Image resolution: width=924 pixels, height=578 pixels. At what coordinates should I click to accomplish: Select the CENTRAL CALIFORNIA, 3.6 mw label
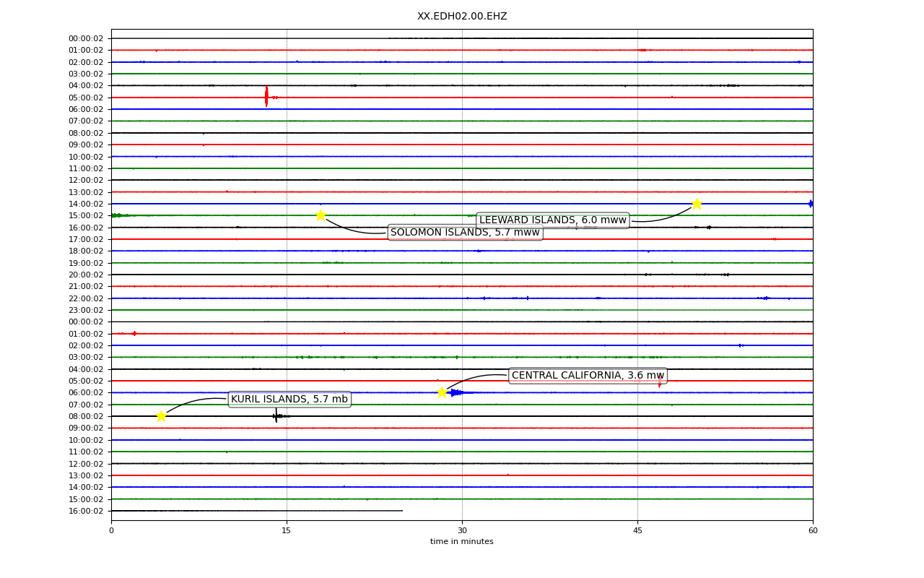point(588,376)
